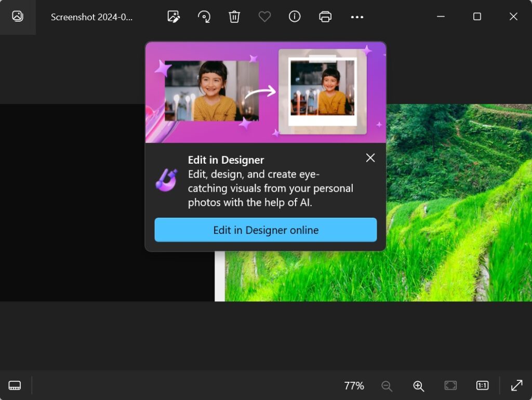Viewport: 532px width, 400px height.
Task: Zoom in on the photo
Action: [418, 385]
